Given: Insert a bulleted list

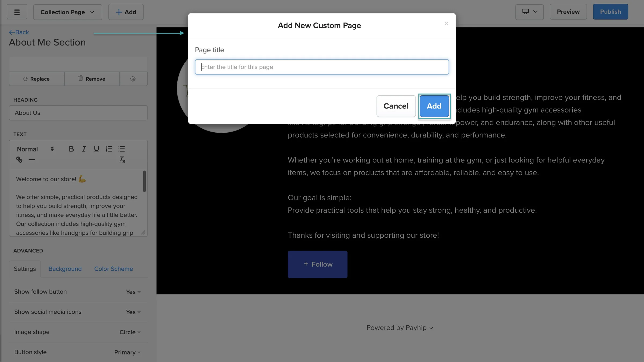Looking at the screenshot, I should pos(122,149).
